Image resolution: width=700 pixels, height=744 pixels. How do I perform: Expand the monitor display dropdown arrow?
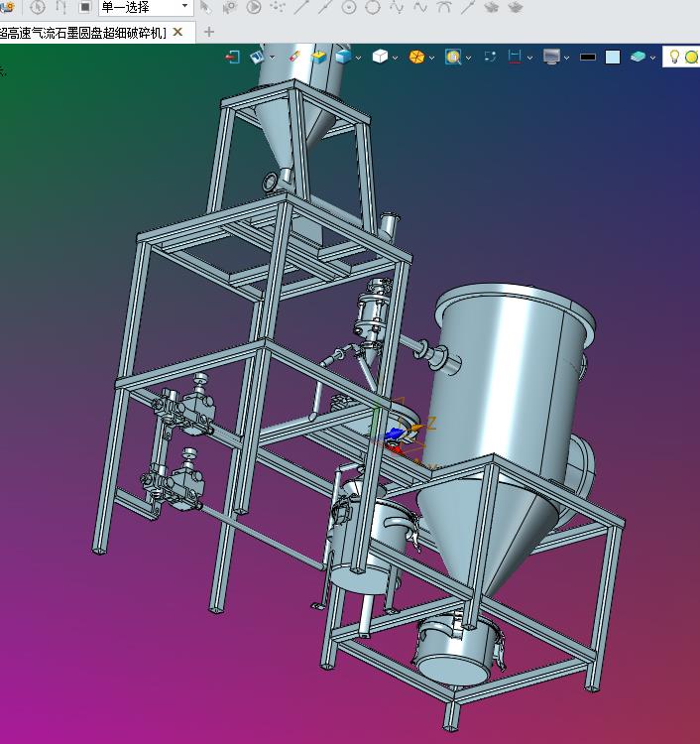566,58
